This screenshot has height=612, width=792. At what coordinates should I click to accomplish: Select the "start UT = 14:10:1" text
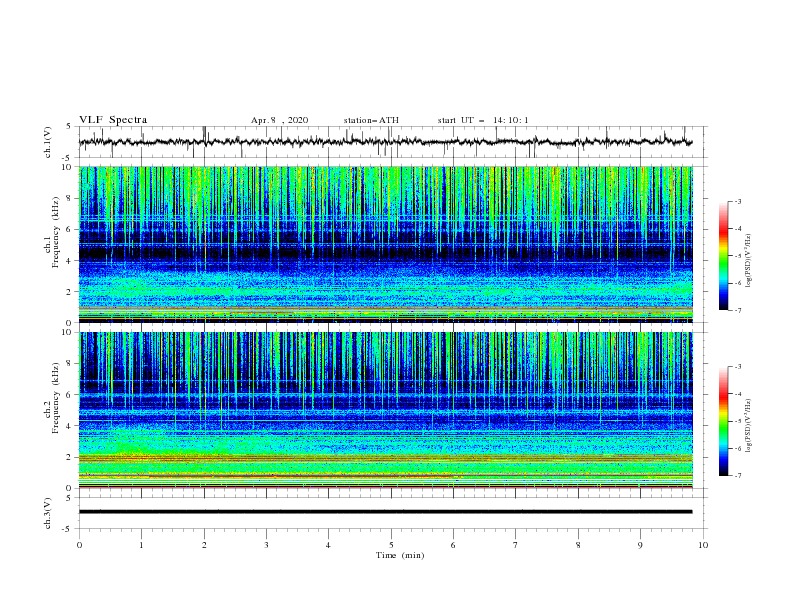(x=483, y=120)
